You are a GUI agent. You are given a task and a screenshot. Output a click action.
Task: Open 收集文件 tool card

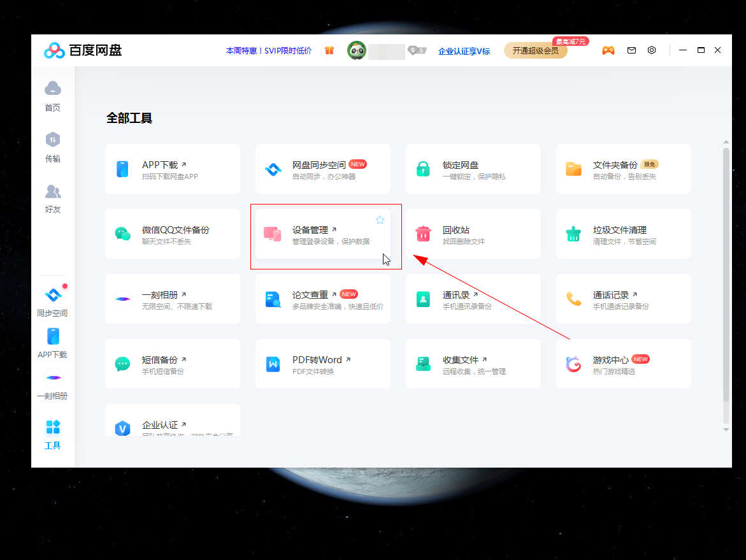pos(473,364)
